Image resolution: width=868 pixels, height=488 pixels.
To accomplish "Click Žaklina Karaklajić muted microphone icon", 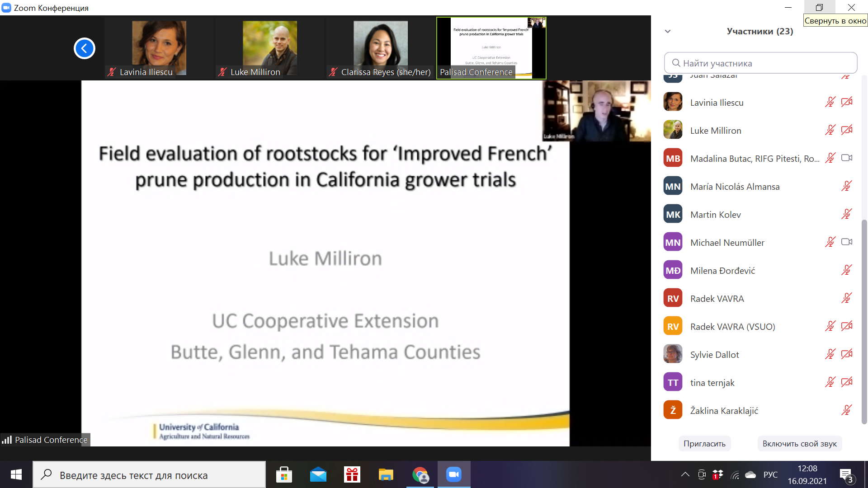I will pos(847,410).
